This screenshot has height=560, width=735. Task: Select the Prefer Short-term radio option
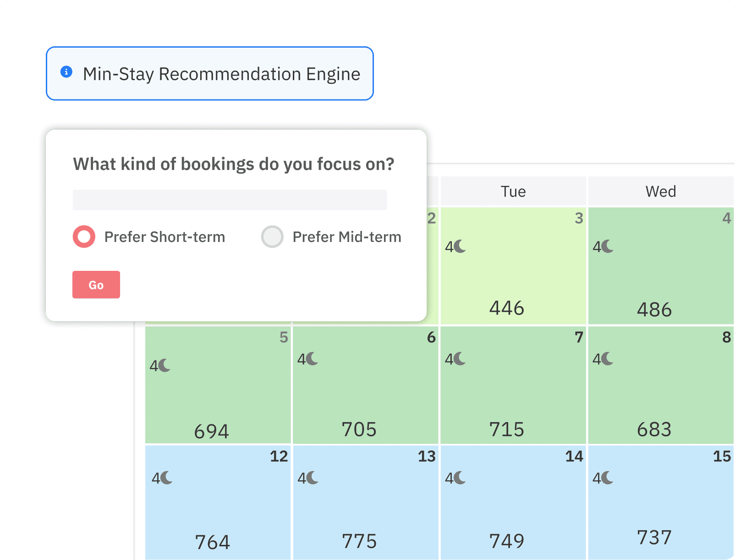[84, 236]
